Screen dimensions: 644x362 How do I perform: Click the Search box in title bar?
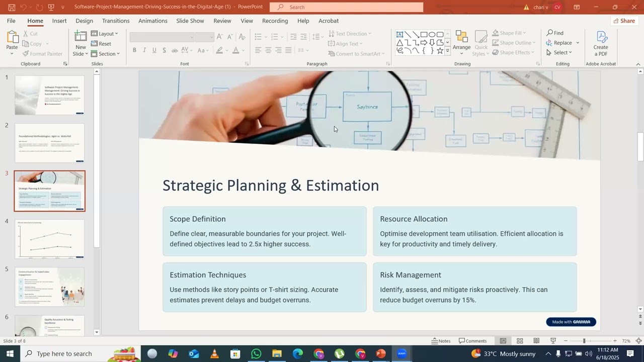pos(347,7)
